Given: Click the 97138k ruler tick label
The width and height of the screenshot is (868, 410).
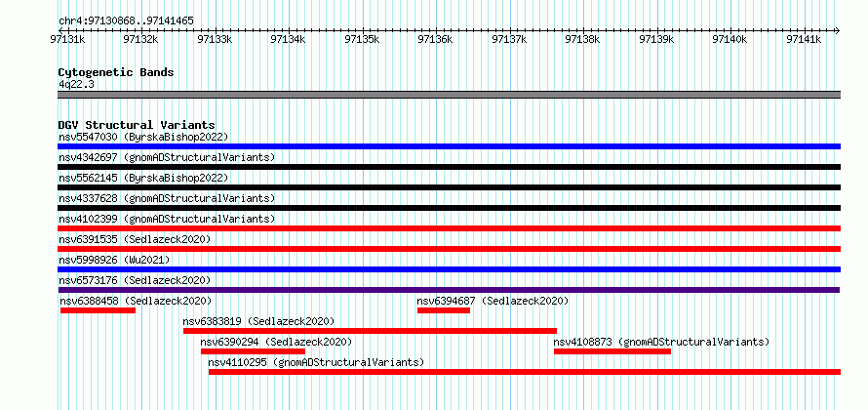Looking at the screenshot, I should click(583, 39).
